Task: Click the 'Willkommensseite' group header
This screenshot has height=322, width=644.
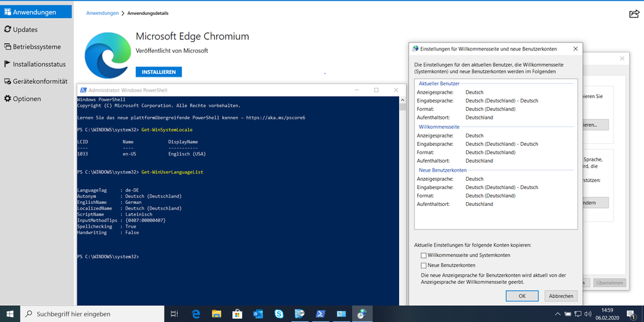Action: [439, 127]
